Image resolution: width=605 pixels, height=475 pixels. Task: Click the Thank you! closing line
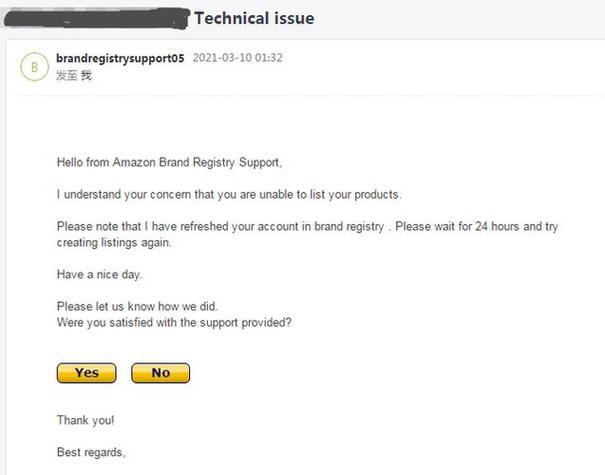tap(86, 420)
